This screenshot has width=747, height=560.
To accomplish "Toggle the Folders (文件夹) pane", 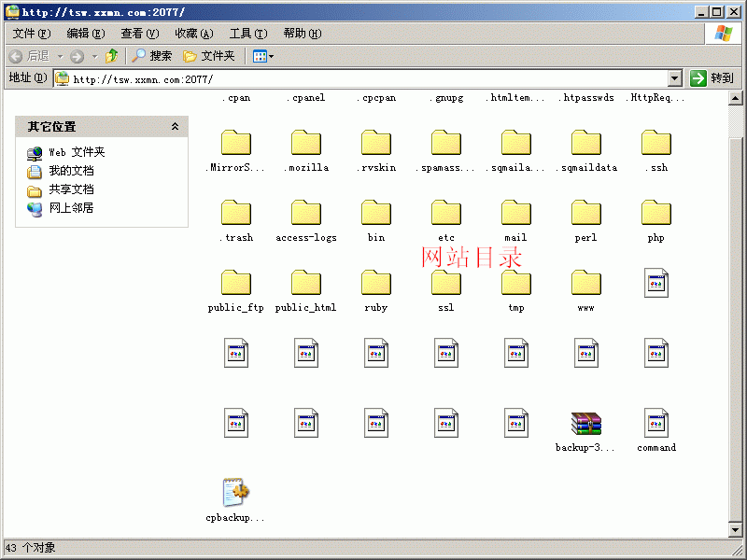I will (x=208, y=56).
